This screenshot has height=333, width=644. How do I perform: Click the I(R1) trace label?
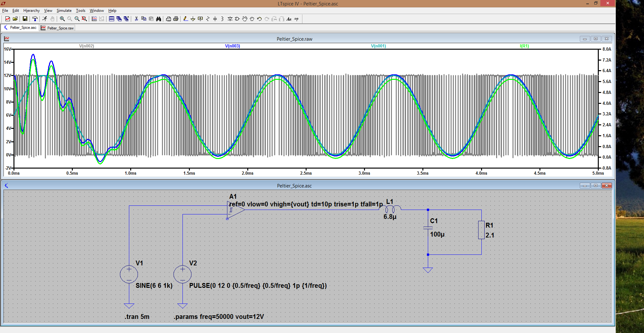tap(524, 46)
